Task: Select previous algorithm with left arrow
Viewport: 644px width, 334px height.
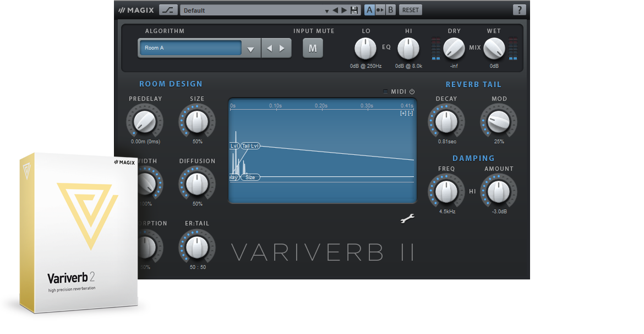Action: click(269, 49)
